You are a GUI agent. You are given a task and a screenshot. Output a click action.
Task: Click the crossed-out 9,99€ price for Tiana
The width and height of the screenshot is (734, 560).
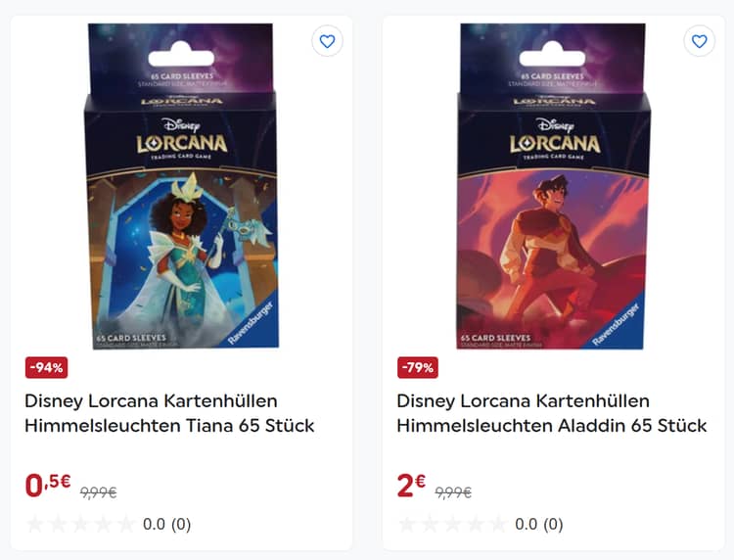[x=98, y=492]
